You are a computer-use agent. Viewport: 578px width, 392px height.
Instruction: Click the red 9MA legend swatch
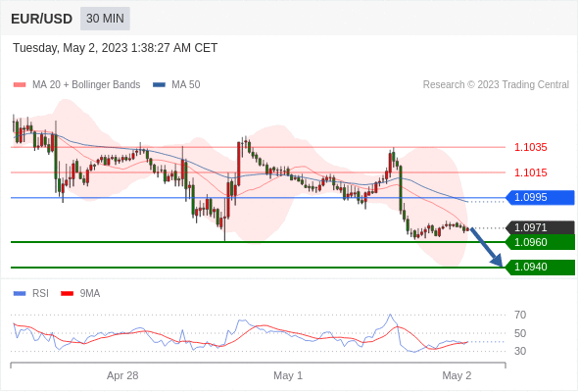click(x=67, y=294)
